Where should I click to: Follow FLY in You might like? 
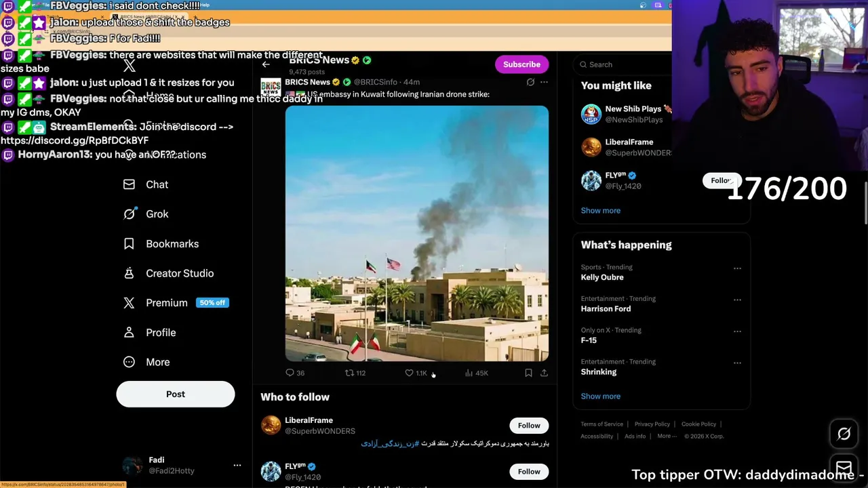point(721,180)
